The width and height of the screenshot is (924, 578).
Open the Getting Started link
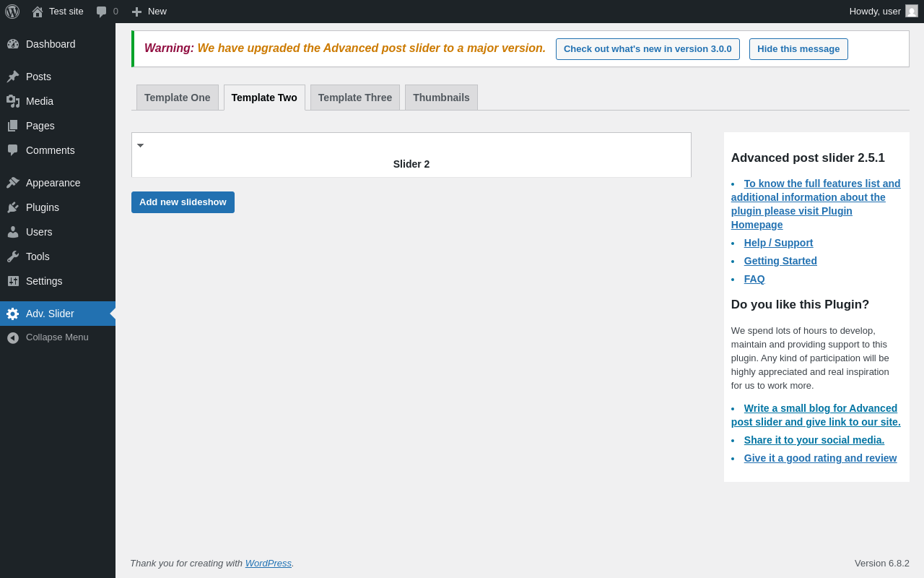pos(780,261)
